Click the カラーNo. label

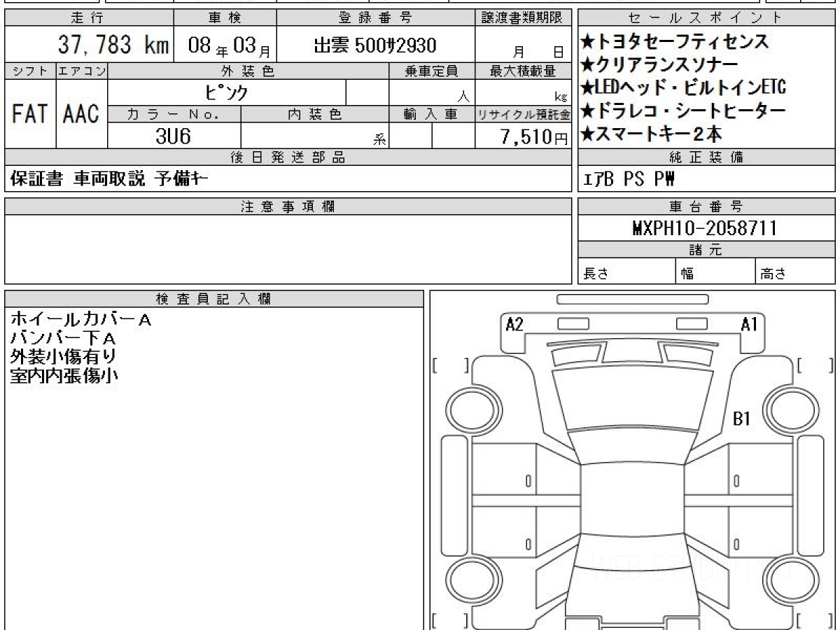coord(174,114)
